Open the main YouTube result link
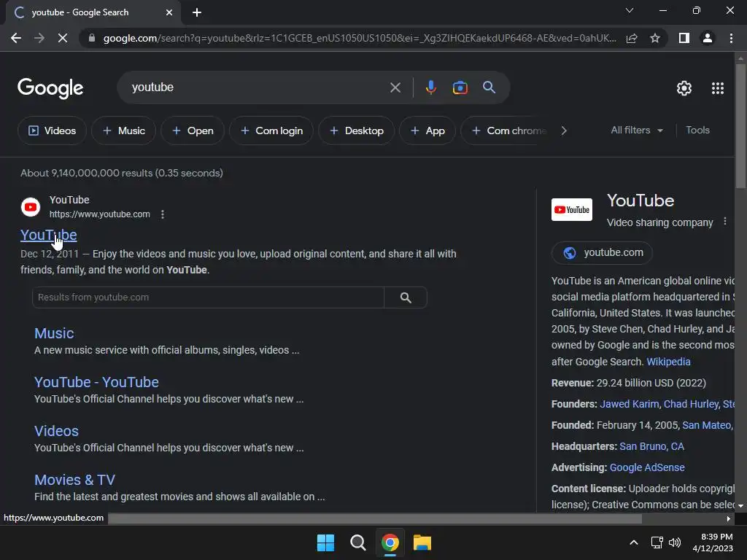Viewport: 747px width, 560px height. 49,235
